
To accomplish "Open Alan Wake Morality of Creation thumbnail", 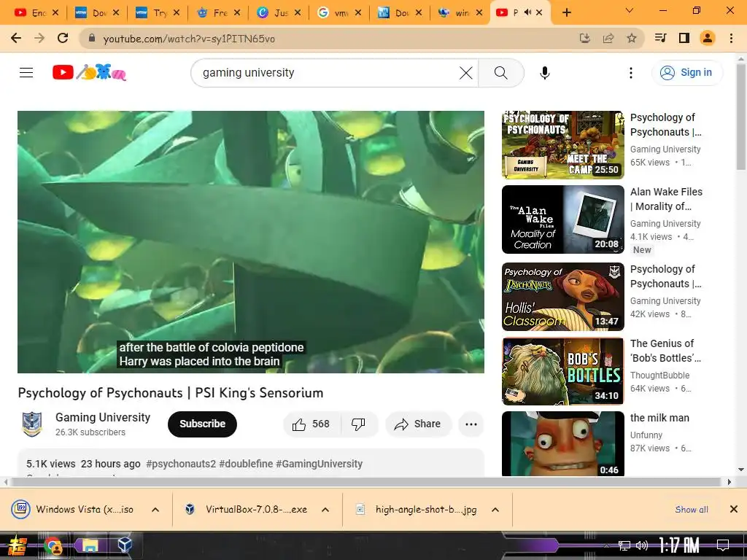I will pyautogui.click(x=562, y=219).
